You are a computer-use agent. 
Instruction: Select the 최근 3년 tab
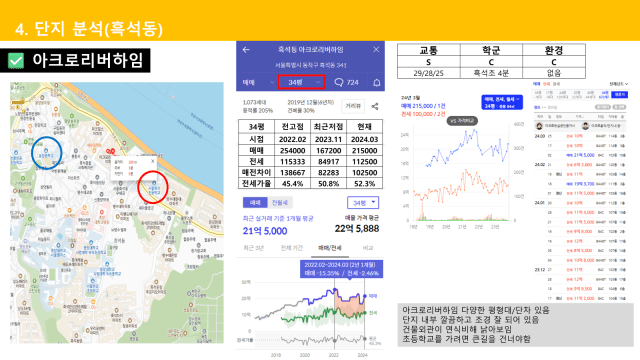254,248
